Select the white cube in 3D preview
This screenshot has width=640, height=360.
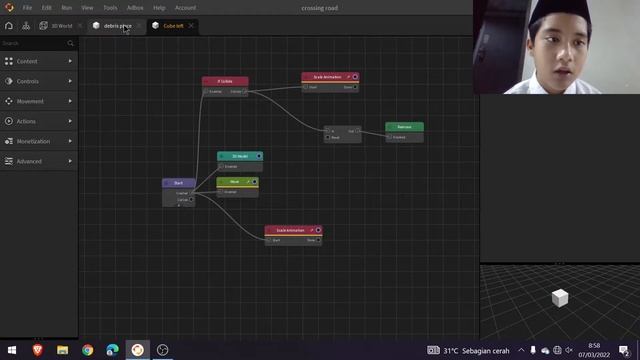tap(560, 298)
